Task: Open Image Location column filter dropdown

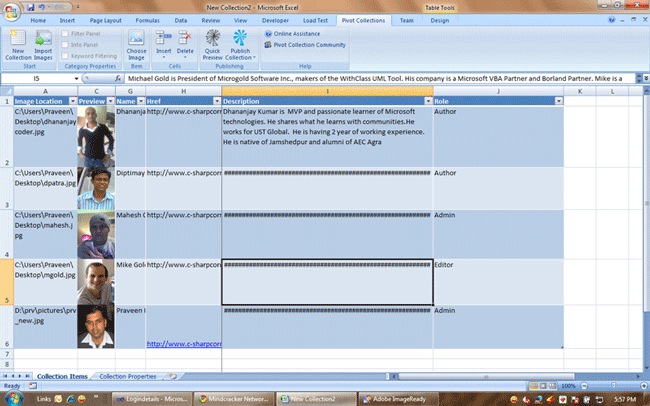Action: [x=73, y=101]
